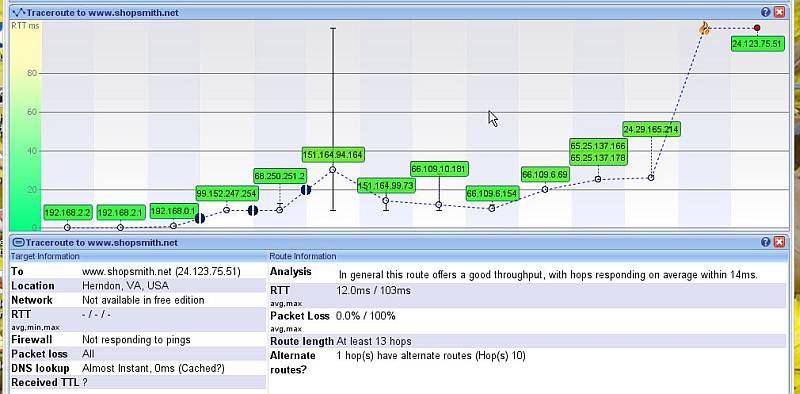This screenshot has width=800, height=394.
Task: Click help icon in traceroute info panel
Action: pos(765,242)
